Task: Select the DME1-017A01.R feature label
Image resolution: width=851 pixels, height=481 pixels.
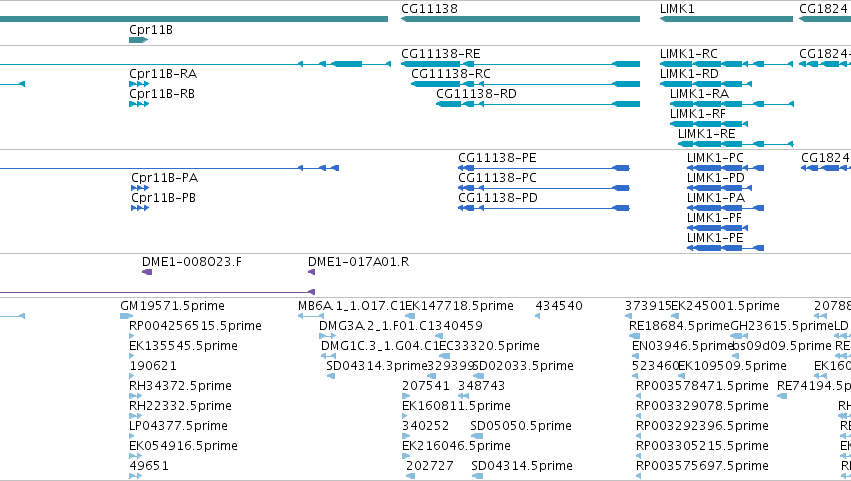Action: tap(359, 262)
